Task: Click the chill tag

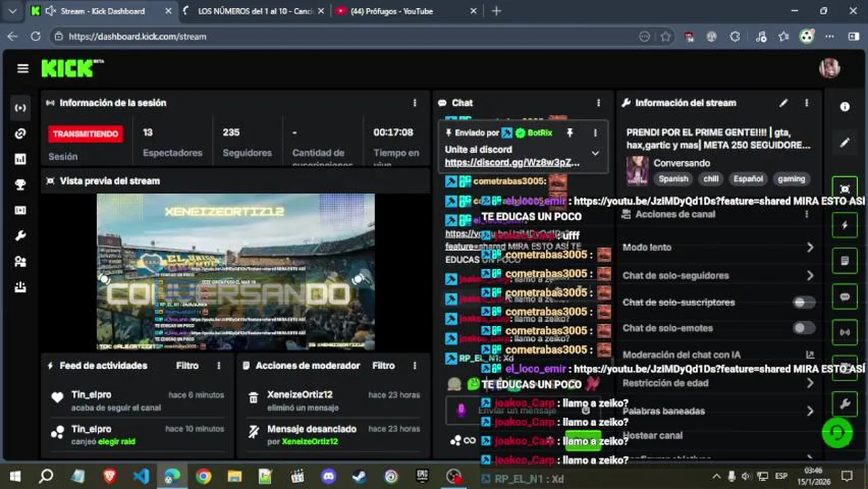Action: [x=711, y=179]
